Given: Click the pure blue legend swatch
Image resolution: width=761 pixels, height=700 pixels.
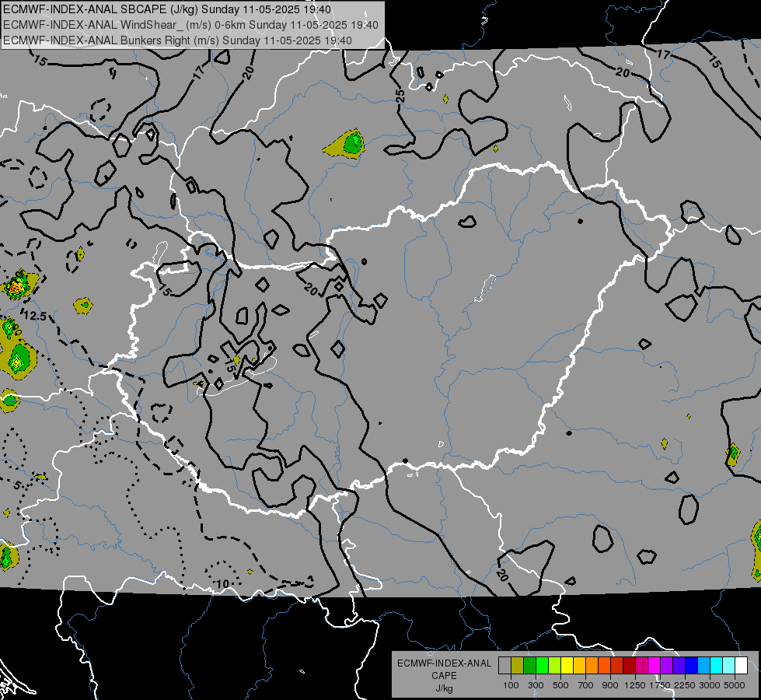Looking at the screenshot, I should click(691, 666).
